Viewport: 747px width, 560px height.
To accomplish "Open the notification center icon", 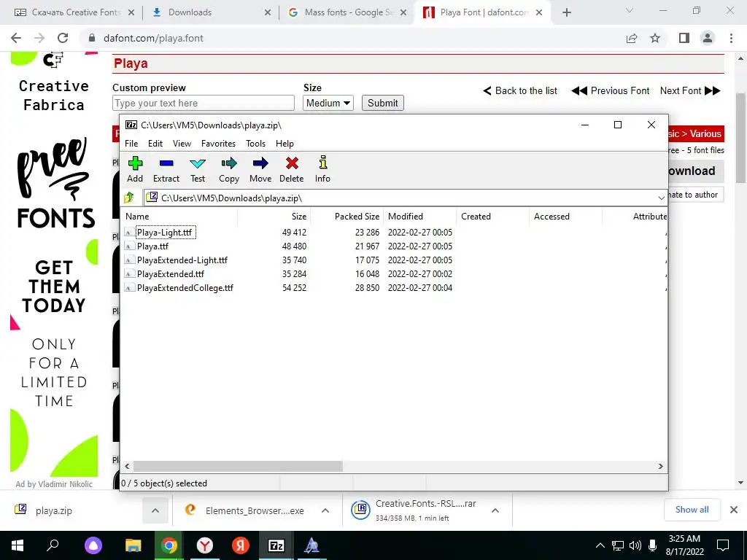I will click(723, 545).
